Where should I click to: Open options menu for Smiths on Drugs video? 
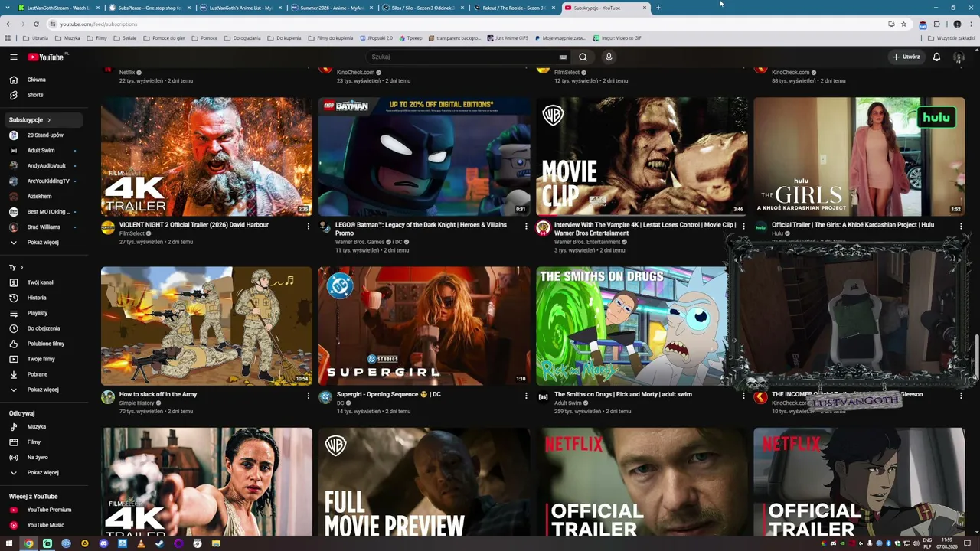pos(743,396)
